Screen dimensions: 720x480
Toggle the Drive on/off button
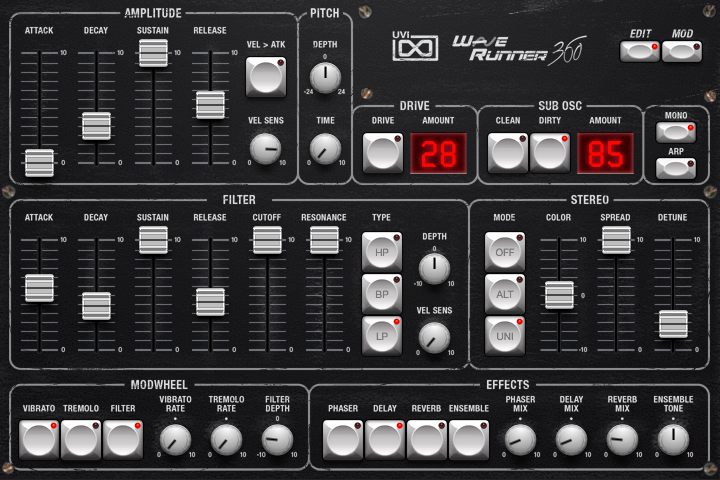tap(382, 153)
